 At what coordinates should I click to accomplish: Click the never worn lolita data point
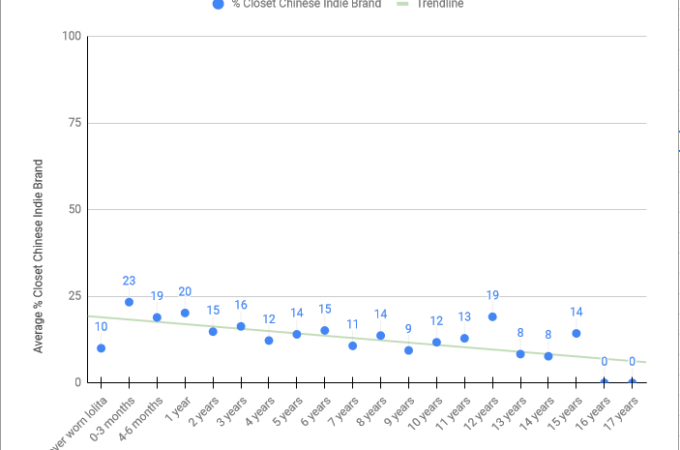101,348
